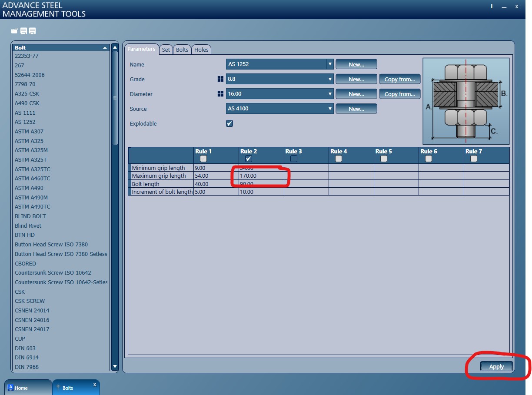Click Rule 1 minimum grip length cell 9.00

216,168
